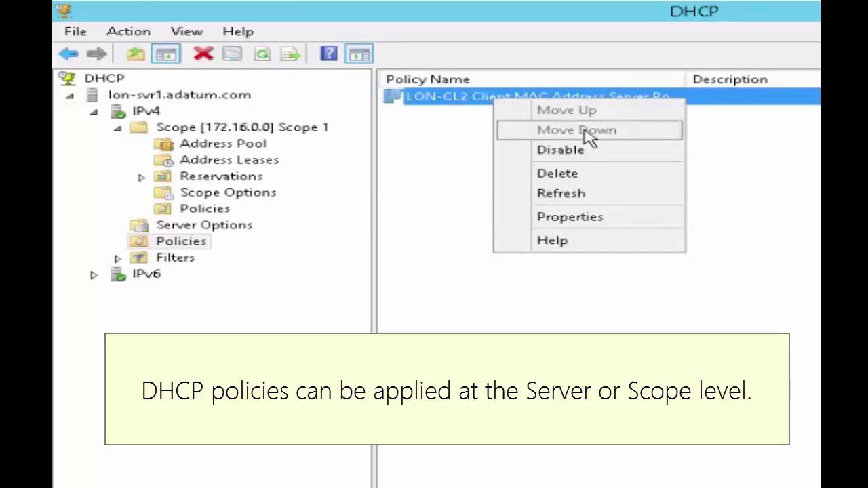Select the Scope [172.16.0.0] Scope 1 folder icon
Image resolution: width=868 pixels, height=488 pixels.
pyautogui.click(x=139, y=127)
